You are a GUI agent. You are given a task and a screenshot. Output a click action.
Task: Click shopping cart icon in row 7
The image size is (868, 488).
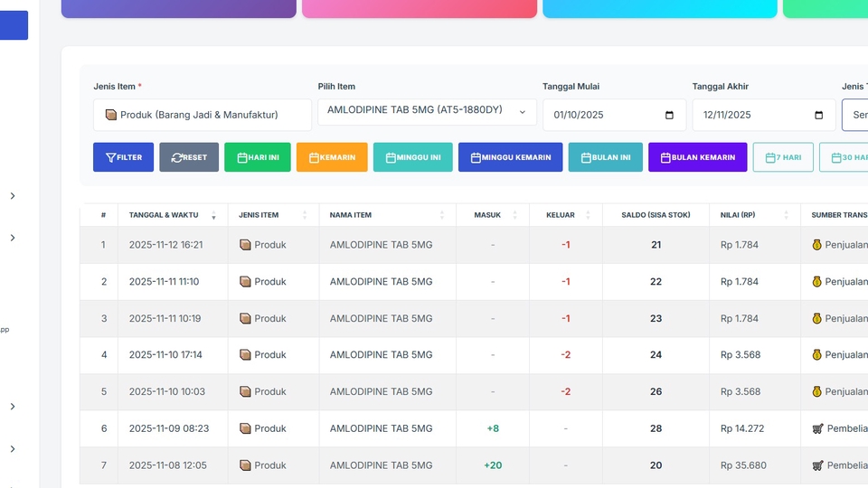(x=817, y=465)
